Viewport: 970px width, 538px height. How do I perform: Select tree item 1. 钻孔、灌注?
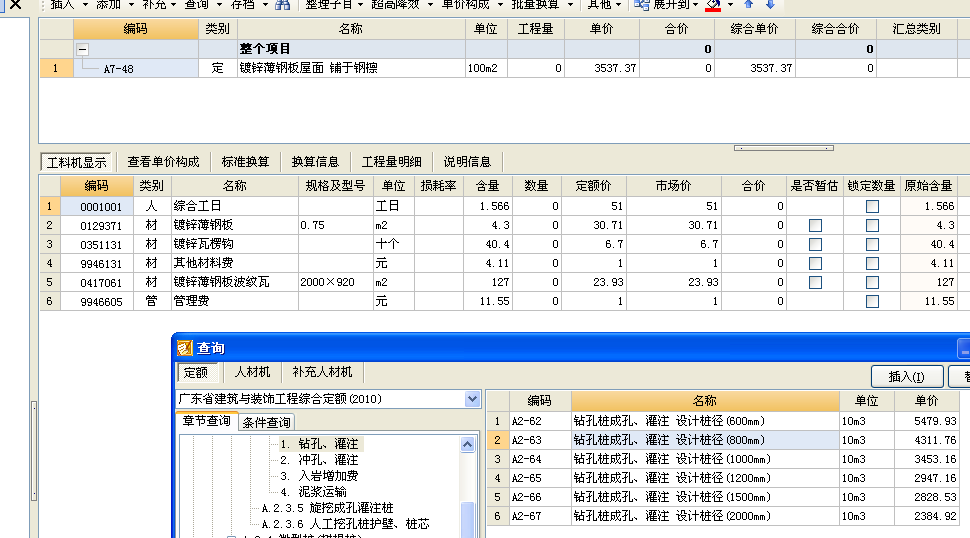tap(319, 444)
